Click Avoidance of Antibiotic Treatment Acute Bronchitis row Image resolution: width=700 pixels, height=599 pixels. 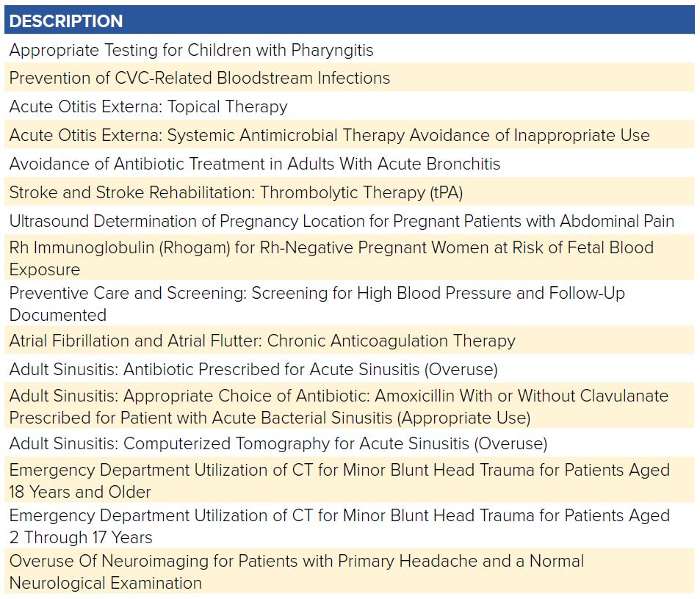tap(350, 163)
